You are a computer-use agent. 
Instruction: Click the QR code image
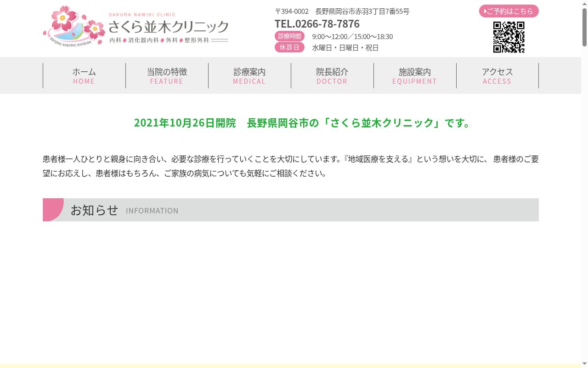click(509, 37)
